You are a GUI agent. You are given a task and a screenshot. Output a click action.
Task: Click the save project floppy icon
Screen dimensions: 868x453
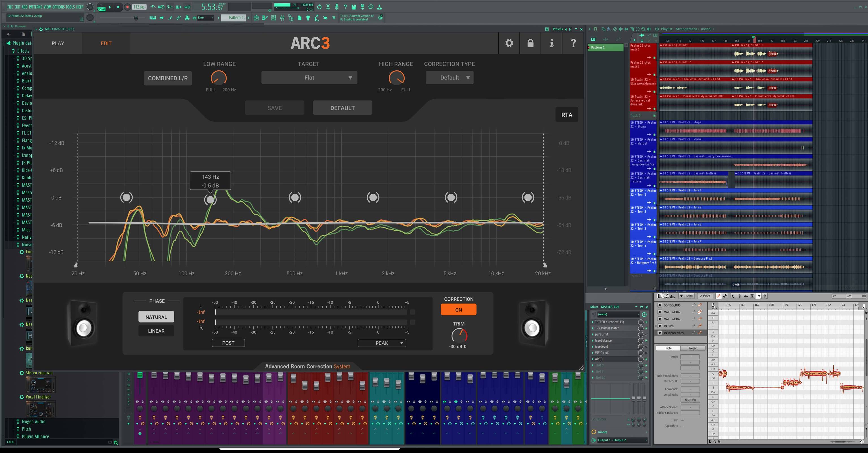[354, 7]
